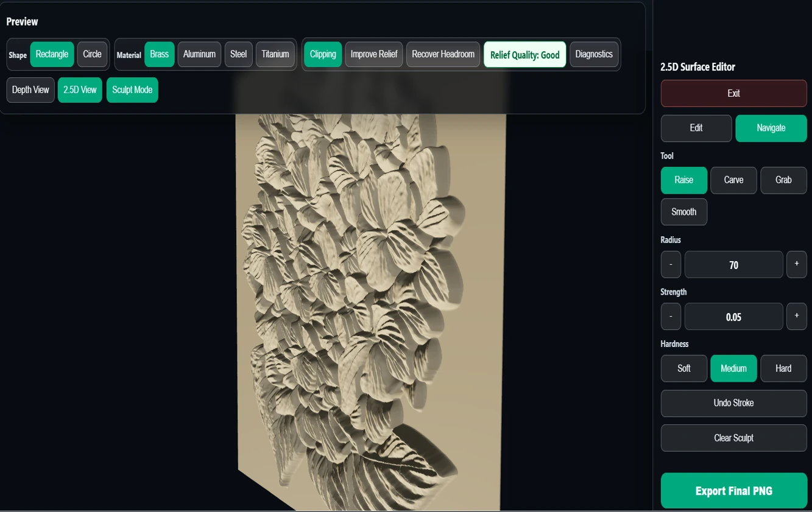Exit the 2.5D Surface Editor
This screenshot has width=812, height=512.
[733, 93]
